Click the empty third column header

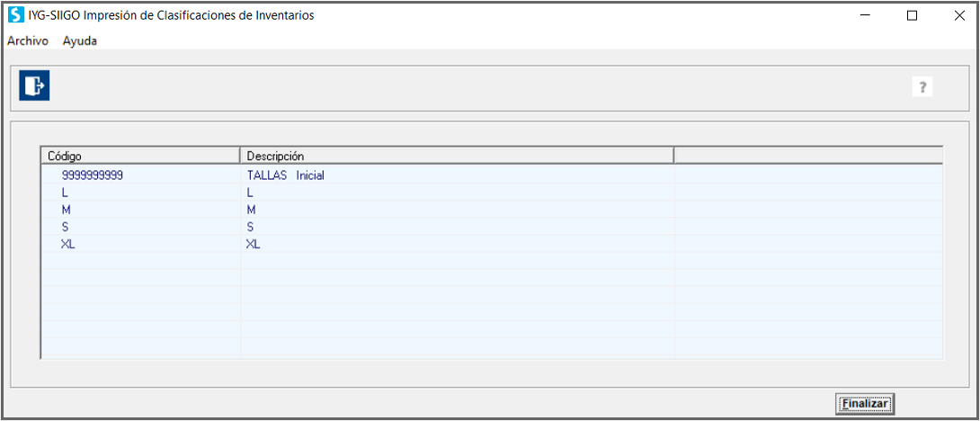pos(808,155)
